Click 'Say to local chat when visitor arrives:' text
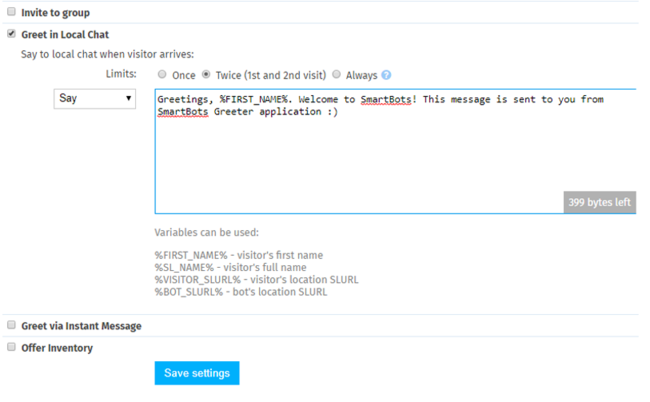The width and height of the screenshot is (650, 402). [x=107, y=54]
